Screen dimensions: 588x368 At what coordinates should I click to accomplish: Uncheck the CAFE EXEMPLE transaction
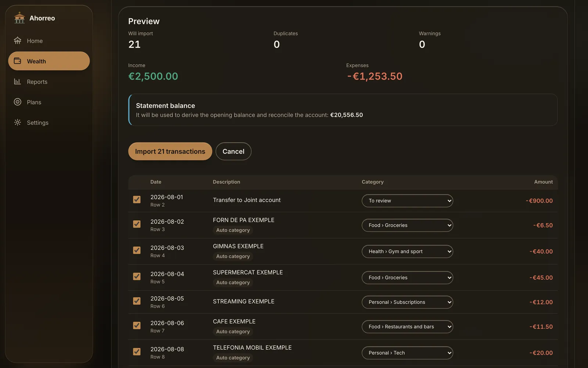tap(137, 326)
